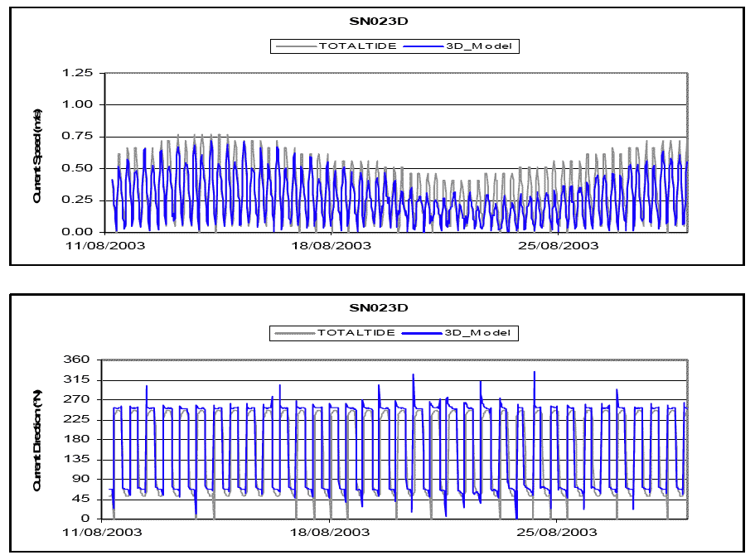Image resolution: width=755 pixels, height=560 pixels.
Task: Select the Current Direction axis title
Action: (x=37, y=441)
